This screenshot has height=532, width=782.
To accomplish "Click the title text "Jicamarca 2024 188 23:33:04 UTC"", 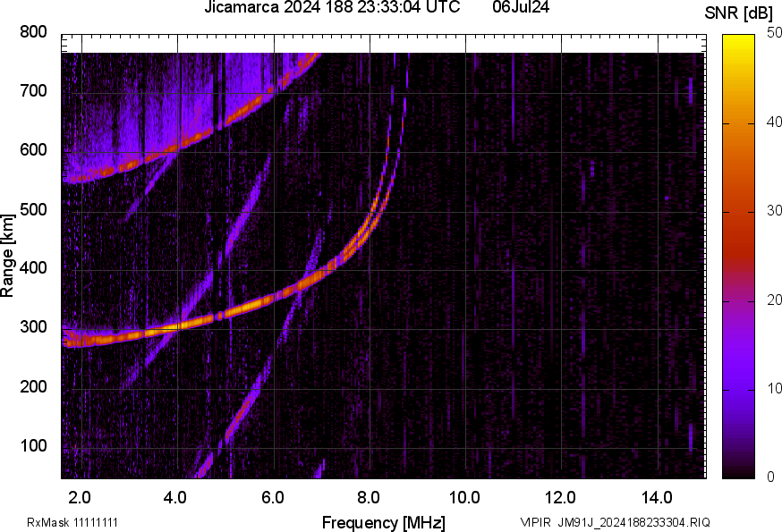I will [332, 7].
